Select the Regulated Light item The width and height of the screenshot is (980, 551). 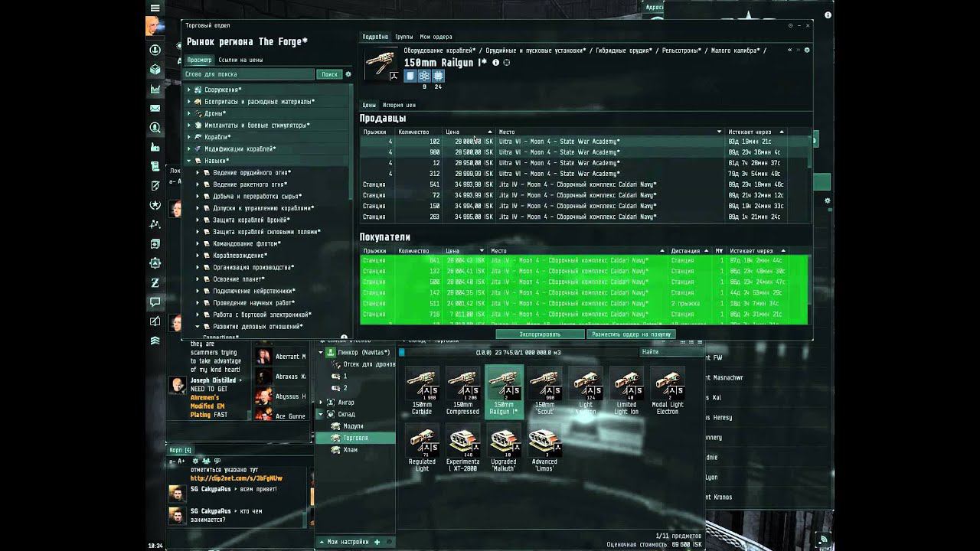422,448
